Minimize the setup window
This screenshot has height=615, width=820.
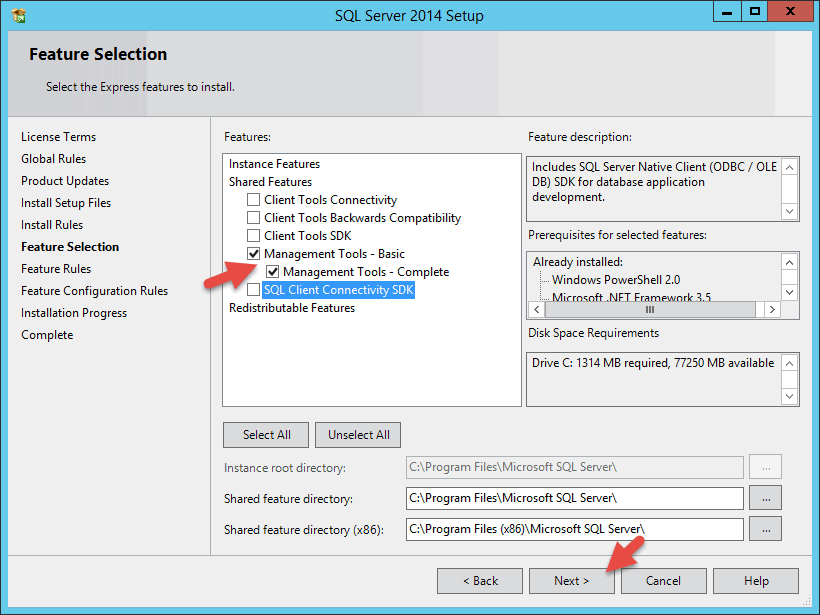[727, 12]
